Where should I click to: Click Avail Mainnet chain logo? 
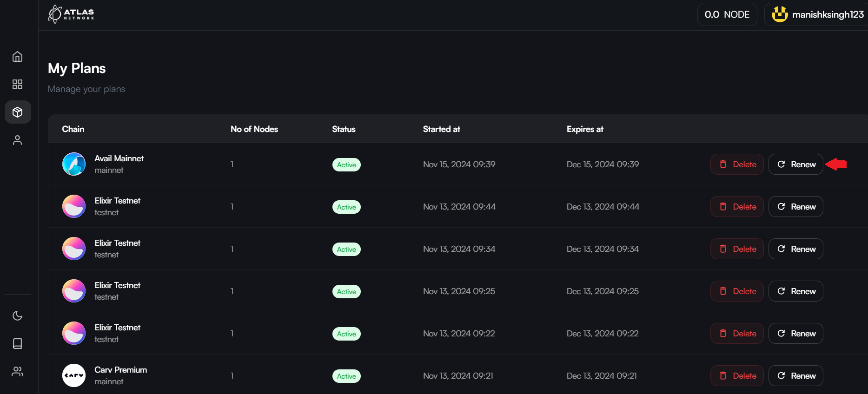point(74,164)
